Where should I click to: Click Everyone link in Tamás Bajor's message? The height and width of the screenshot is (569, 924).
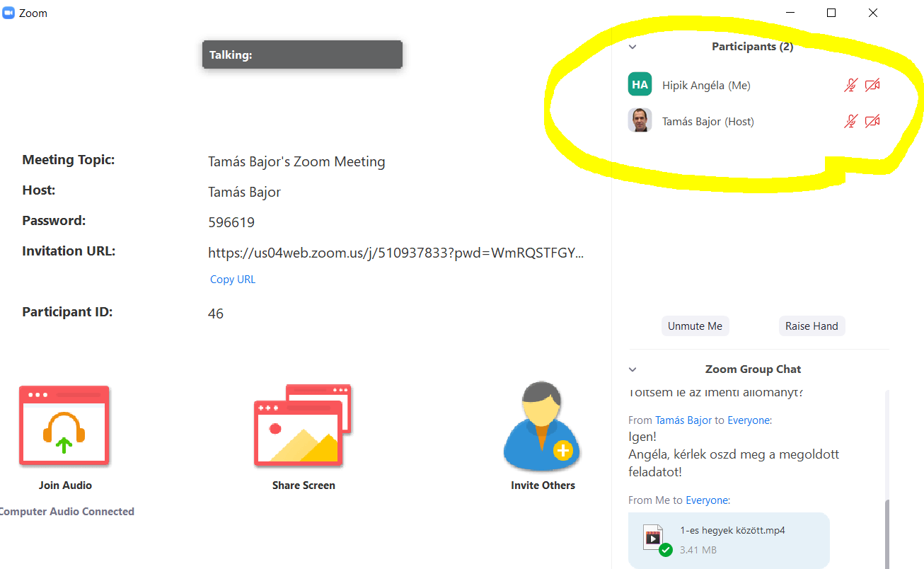pos(749,420)
